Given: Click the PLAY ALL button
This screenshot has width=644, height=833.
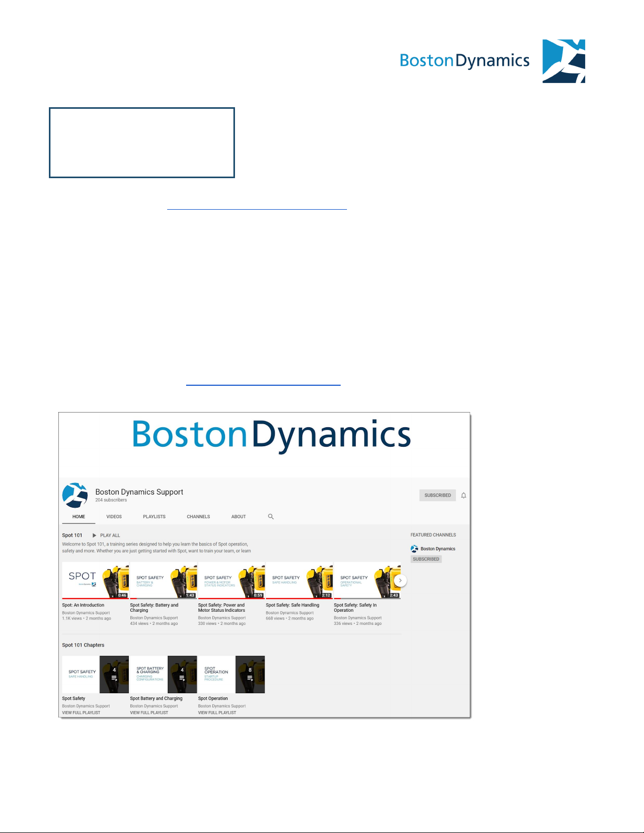Looking at the screenshot, I should click(x=106, y=536).
